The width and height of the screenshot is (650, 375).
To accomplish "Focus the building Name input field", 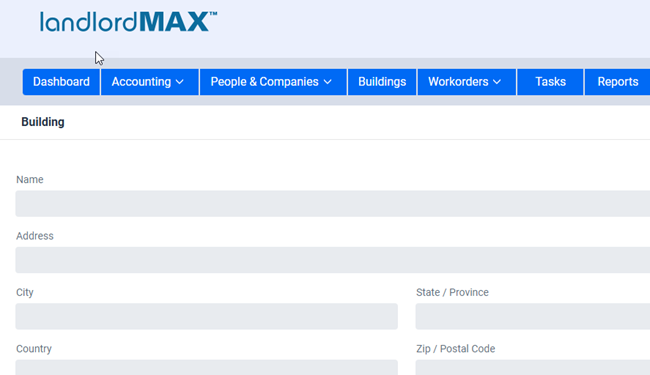I will pyautogui.click(x=332, y=203).
